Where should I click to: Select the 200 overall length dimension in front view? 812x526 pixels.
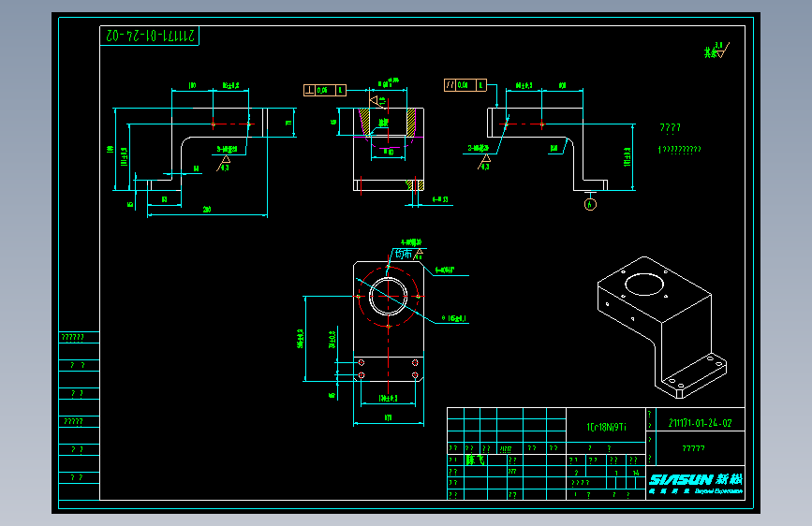point(207,210)
